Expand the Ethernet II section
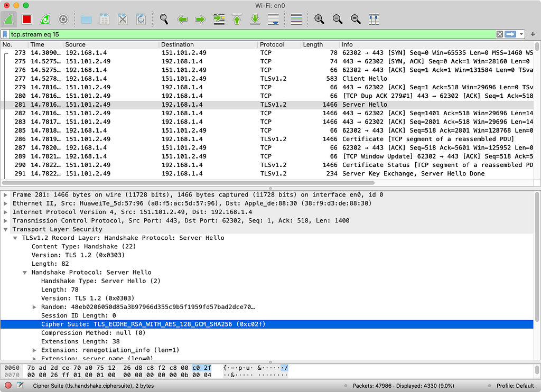The height and width of the screenshot is (392, 541). click(5, 203)
